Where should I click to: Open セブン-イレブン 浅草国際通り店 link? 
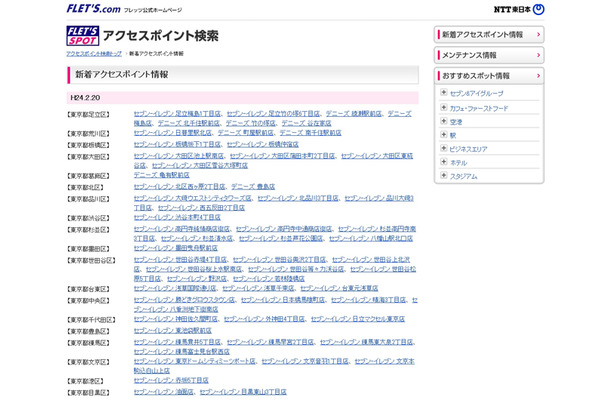point(175,289)
